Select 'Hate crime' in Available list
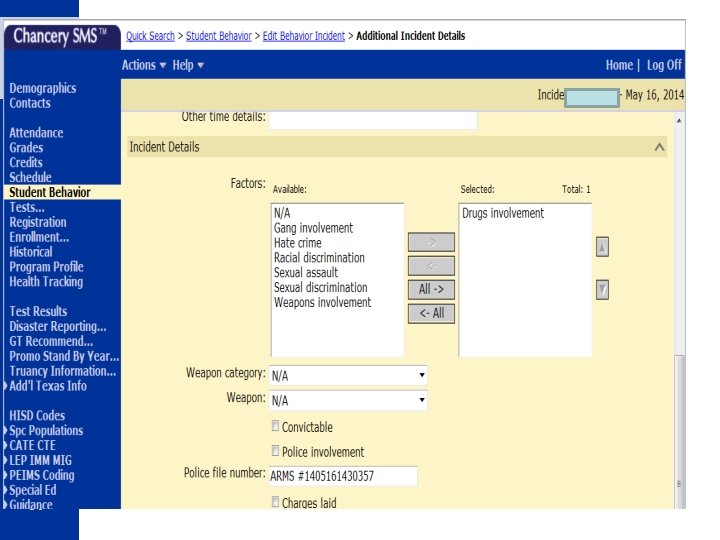Screen dimensions: 720x540 pyautogui.click(x=298, y=242)
